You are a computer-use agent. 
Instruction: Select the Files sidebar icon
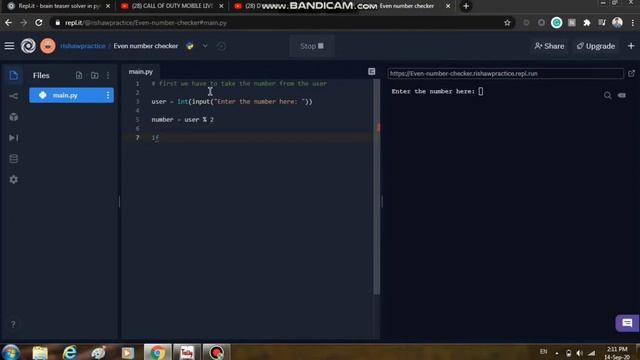pyautogui.click(x=13, y=75)
